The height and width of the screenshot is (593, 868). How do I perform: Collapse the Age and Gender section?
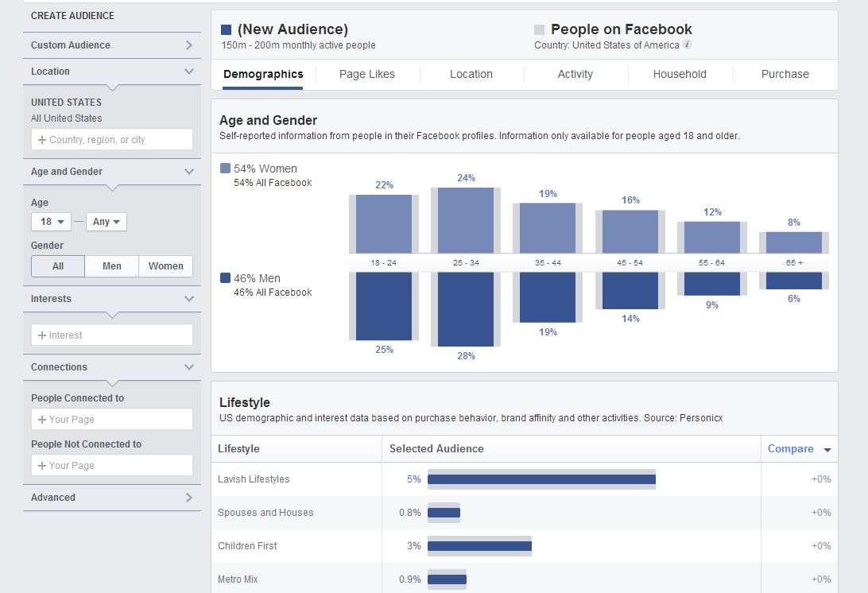click(x=188, y=172)
